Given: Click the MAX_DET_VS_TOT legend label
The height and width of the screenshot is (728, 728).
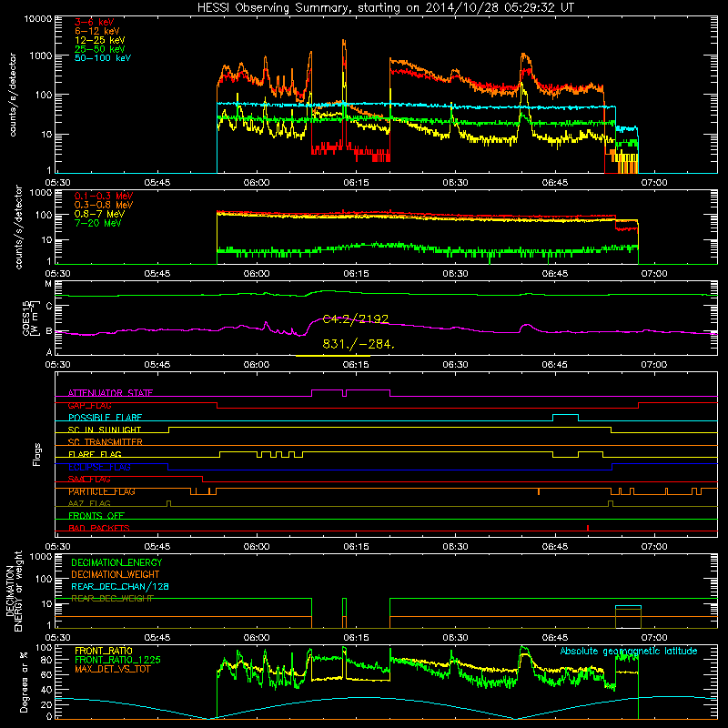Looking at the screenshot, I should click(112, 669).
